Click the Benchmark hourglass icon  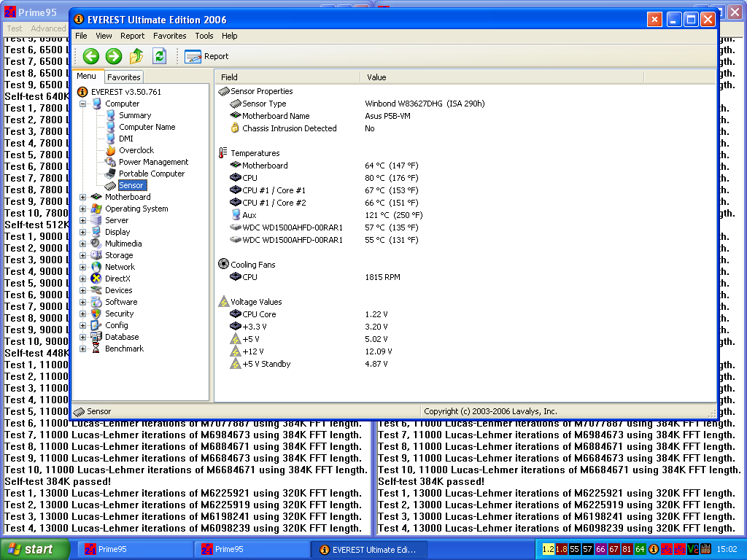pyautogui.click(x=96, y=349)
